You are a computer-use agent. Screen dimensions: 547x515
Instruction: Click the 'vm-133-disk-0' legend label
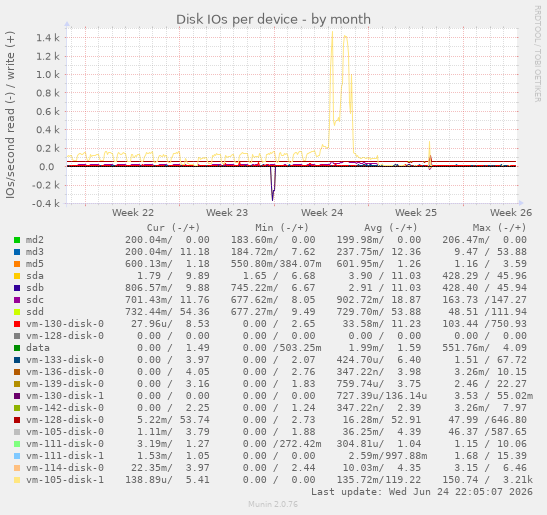coord(65,360)
